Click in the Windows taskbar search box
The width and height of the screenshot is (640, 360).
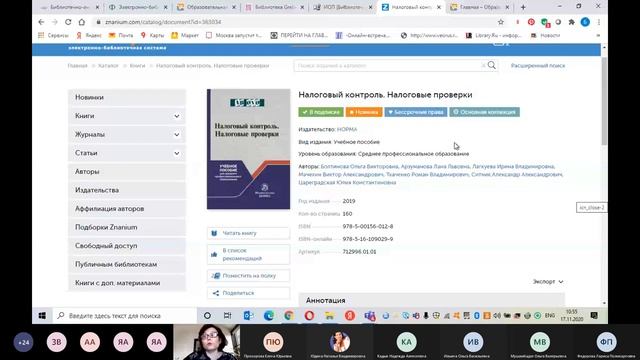point(125,316)
